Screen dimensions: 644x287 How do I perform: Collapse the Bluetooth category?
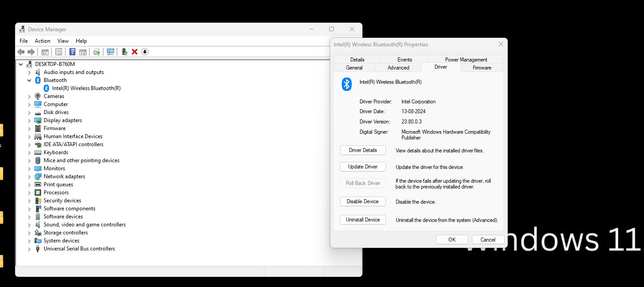29,80
